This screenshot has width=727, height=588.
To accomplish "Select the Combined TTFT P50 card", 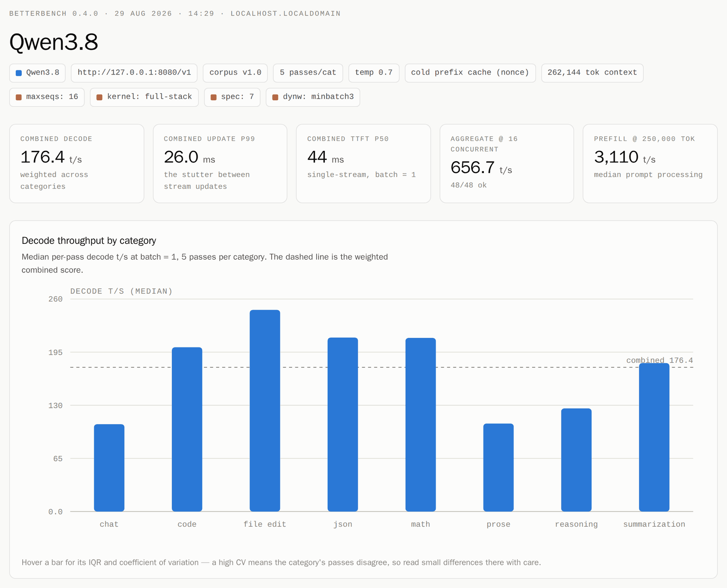I will [363, 163].
